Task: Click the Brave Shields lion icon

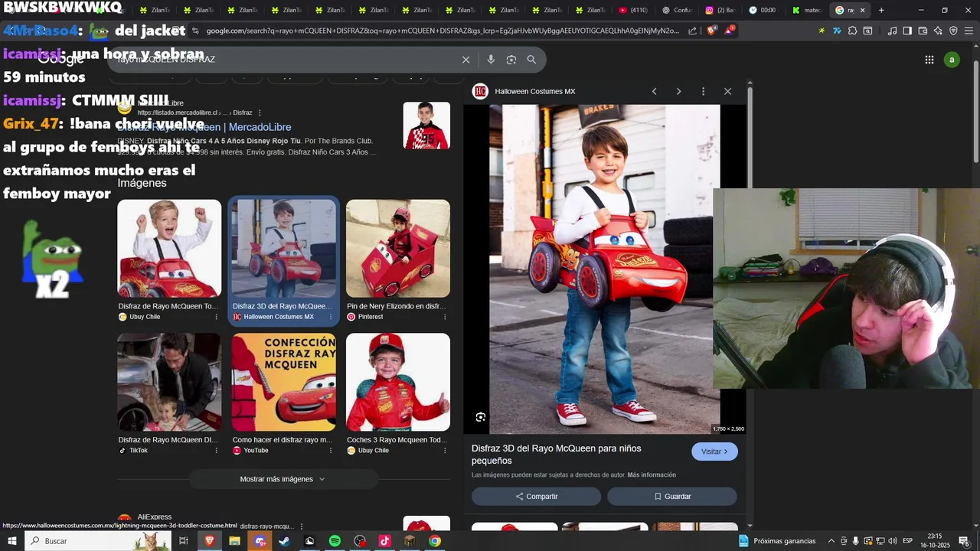Action: point(711,31)
